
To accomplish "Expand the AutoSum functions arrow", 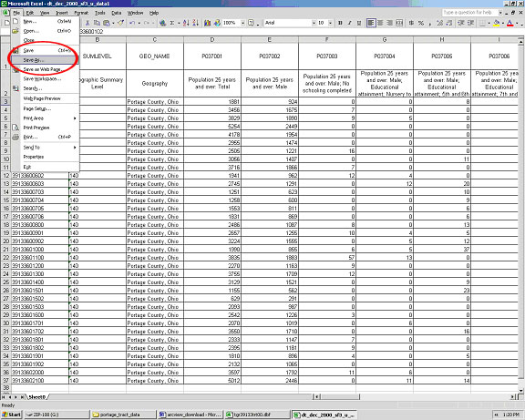I will tap(179, 23).
